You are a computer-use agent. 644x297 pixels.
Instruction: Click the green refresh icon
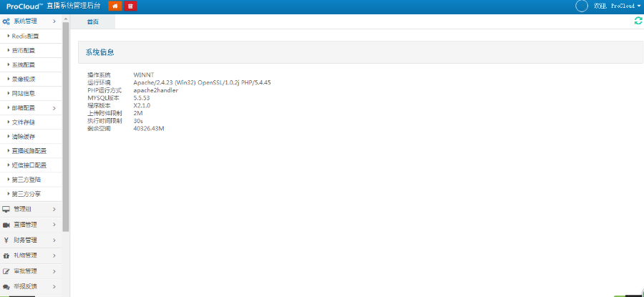click(638, 21)
